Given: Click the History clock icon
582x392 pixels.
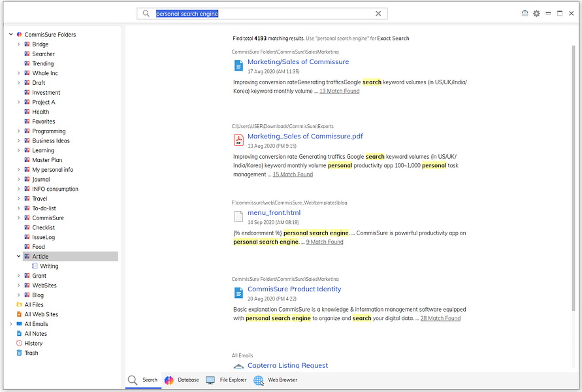Looking at the screenshot, I should pyautogui.click(x=20, y=343).
